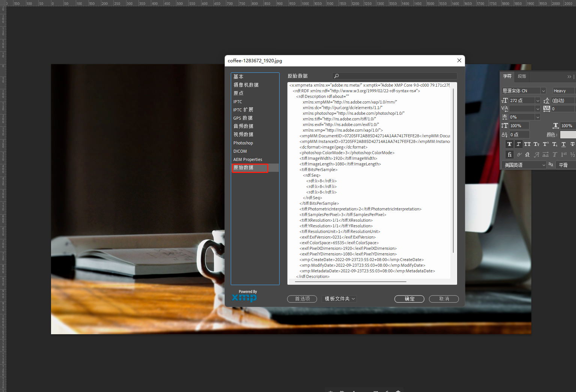Image resolution: width=576 pixels, height=392 pixels.
Task: Select IPTC category
Action: [x=255, y=102]
